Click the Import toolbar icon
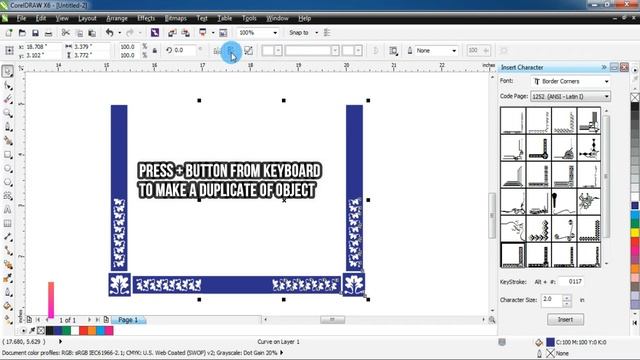This screenshot has height=360, width=640. click(172, 33)
